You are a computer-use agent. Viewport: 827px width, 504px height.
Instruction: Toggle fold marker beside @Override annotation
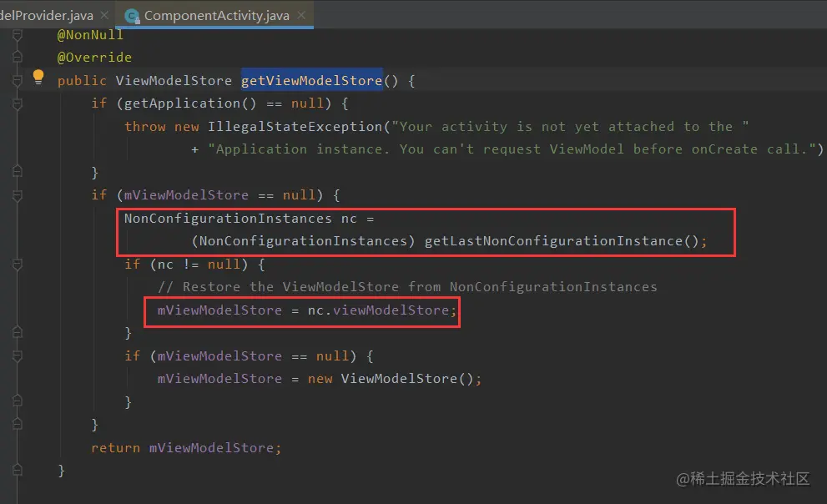[x=17, y=57]
